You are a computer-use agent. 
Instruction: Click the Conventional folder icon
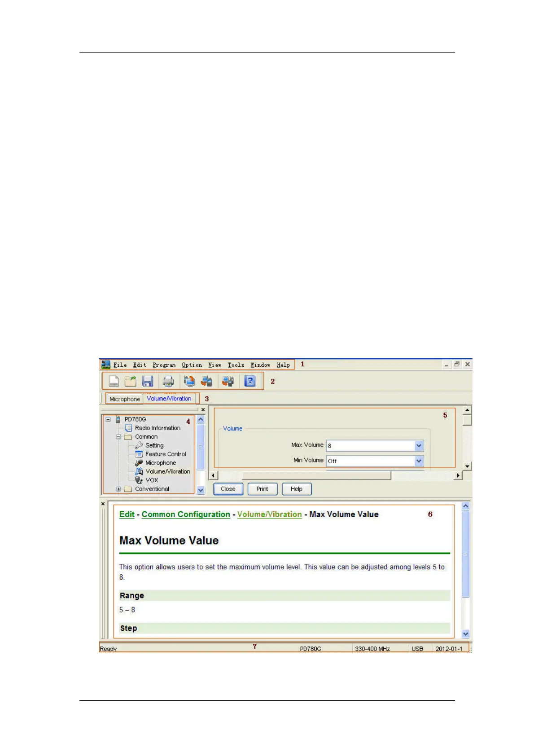point(128,489)
